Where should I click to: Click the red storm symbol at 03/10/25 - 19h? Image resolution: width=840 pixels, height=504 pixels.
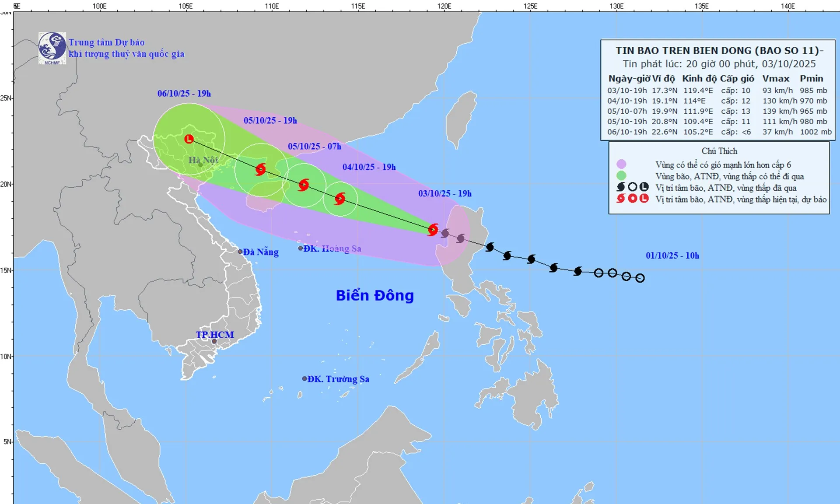[433, 229]
